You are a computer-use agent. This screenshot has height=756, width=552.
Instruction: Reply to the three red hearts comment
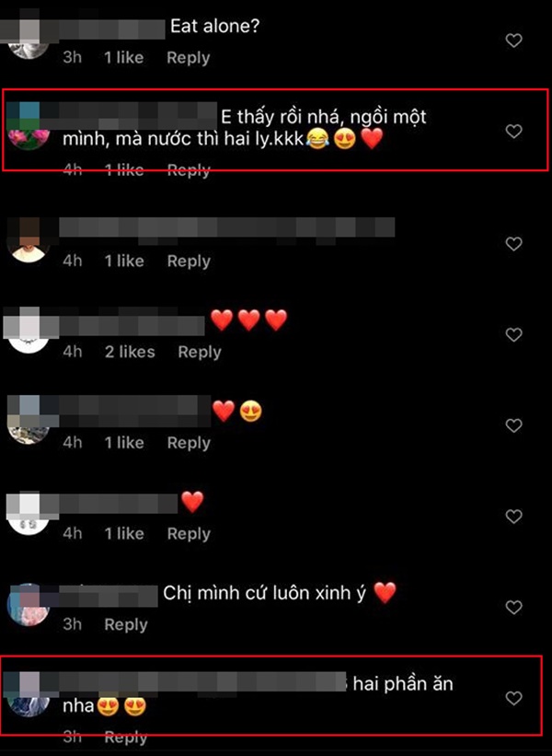200,352
